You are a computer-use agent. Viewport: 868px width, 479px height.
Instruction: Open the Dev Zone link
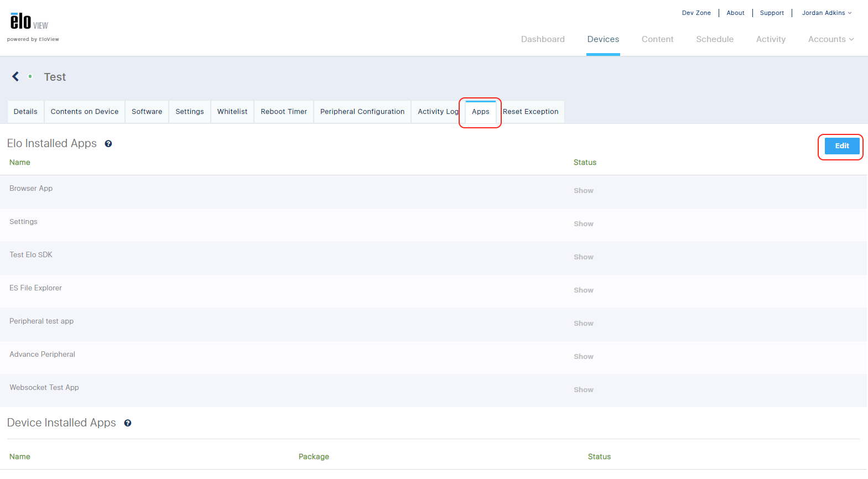[696, 13]
